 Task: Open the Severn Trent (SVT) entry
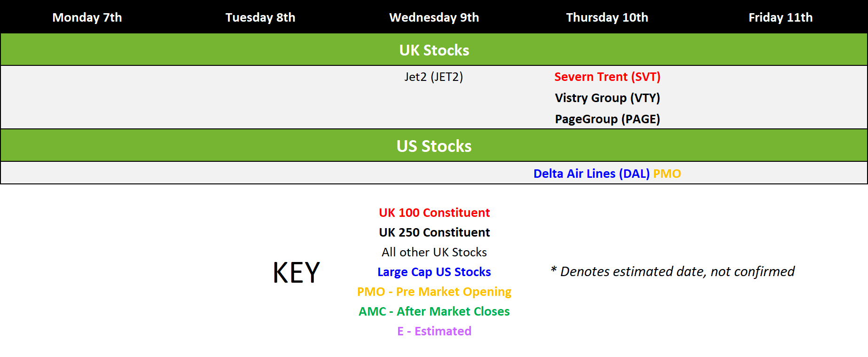[607, 77]
